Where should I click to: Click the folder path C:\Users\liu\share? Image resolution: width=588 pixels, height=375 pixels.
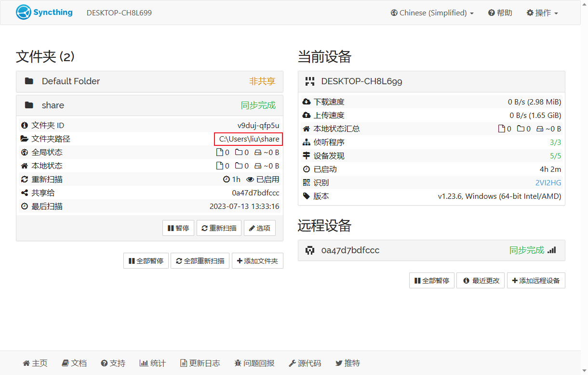click(x=249, y=139)
